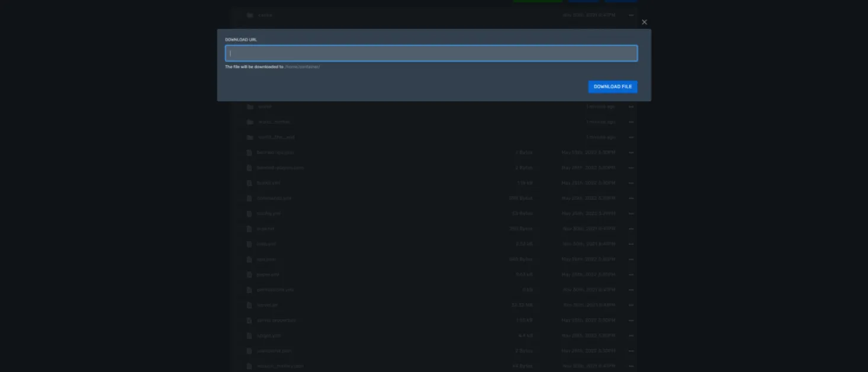This screenshot has height=372, width=868.
Task: Open the world_the_end folder icon
Action: coord(250,137)
